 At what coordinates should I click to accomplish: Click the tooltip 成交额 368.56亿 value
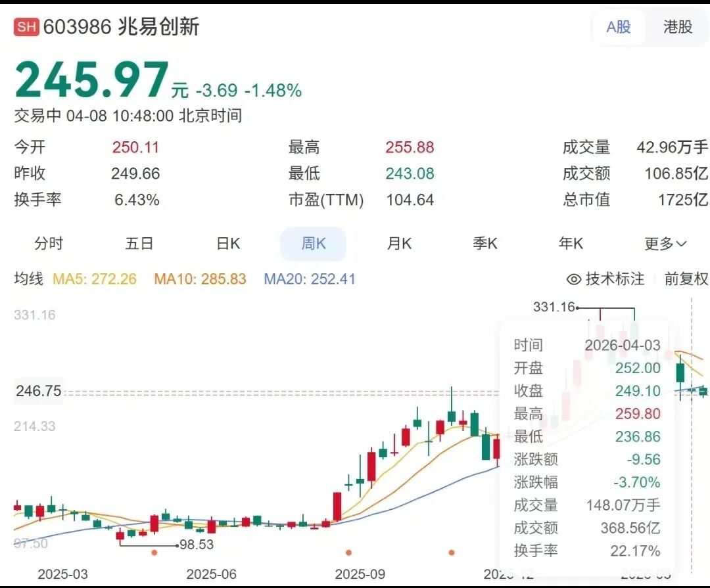pos(630,528)
